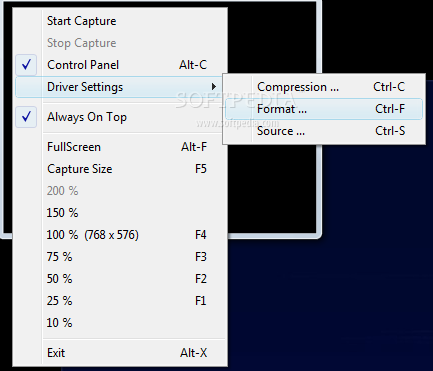This screenshot has height=371, width=433.
Task: Choose Format … in the submenu
Action: [324, 109]
